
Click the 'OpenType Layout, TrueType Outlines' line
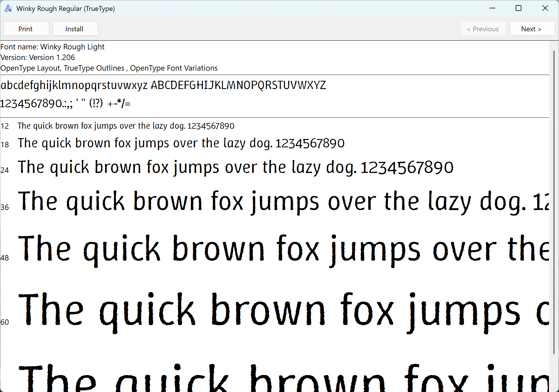(x=109, y=68)
